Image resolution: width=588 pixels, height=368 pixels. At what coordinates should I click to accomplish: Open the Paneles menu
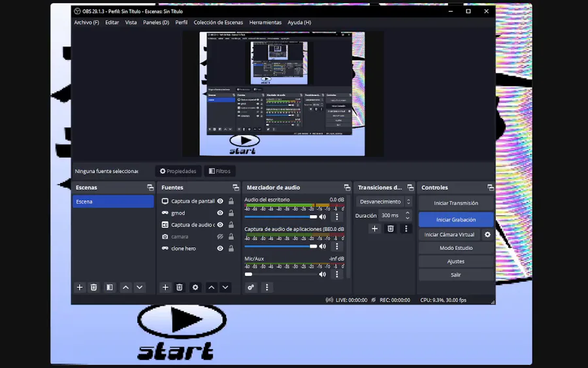tap(156, 22)
